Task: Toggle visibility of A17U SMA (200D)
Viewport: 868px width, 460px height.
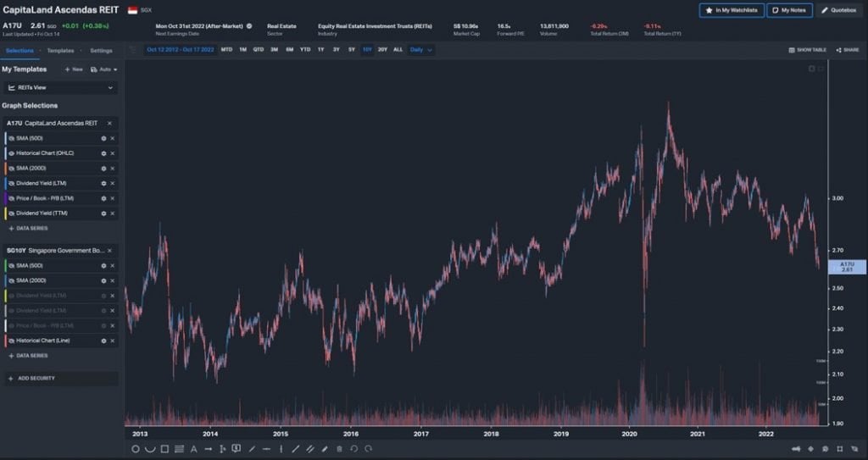Action: 12,169
